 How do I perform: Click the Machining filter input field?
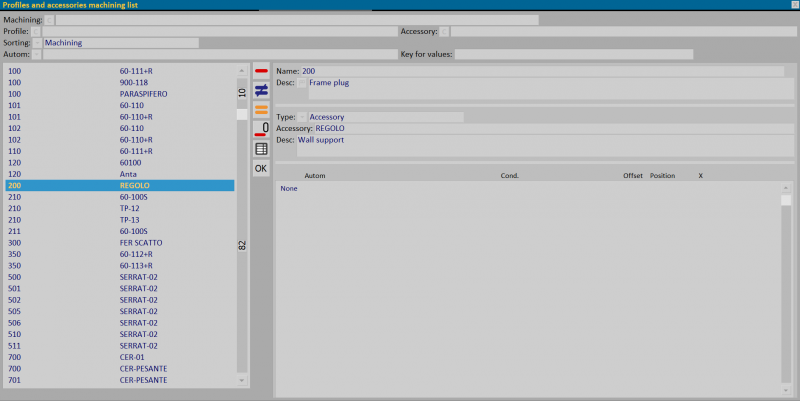pos(297,20)
